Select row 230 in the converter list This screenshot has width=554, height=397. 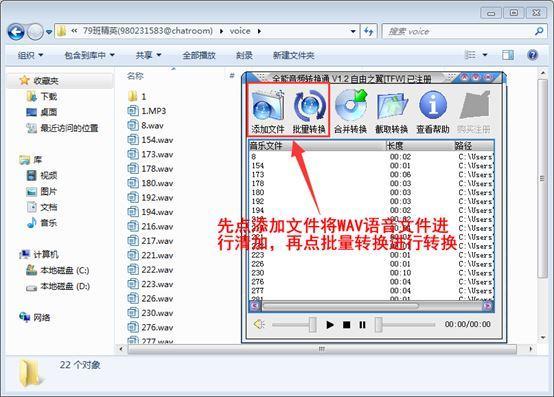[x=372, y=273]
